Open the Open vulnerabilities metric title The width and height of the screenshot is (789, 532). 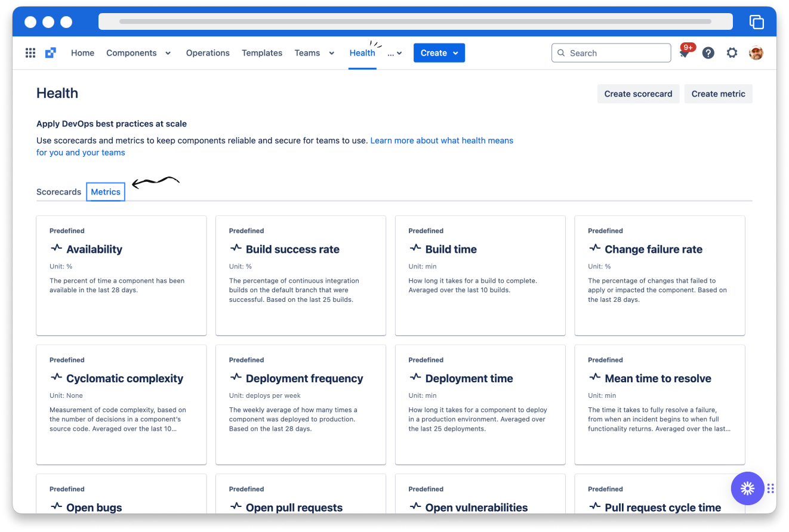click(476, 508)
